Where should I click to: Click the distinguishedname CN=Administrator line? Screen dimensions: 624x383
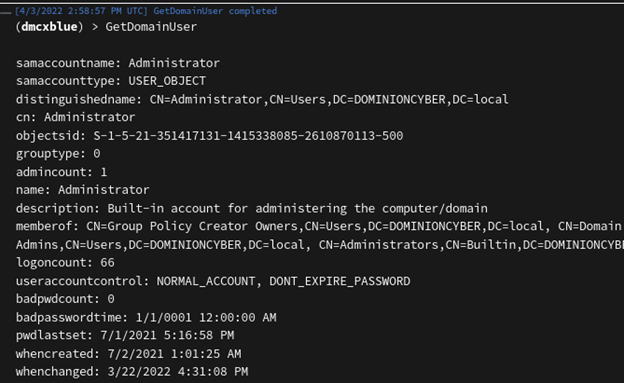(262, 99)
